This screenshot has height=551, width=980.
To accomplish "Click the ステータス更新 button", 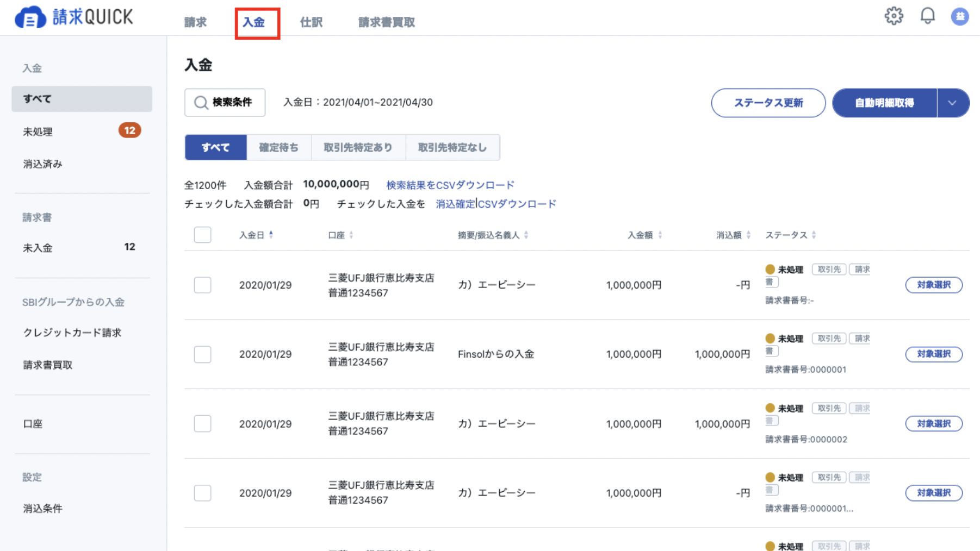I will 768,103.
